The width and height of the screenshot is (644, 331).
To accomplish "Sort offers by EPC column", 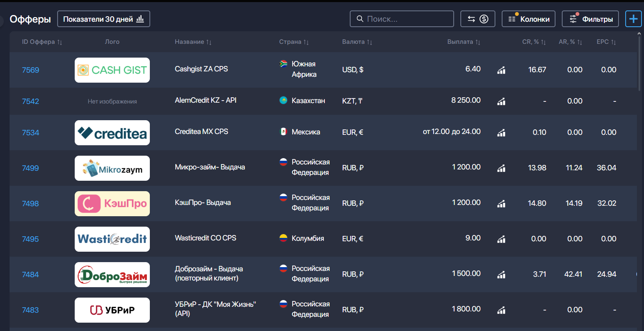I will (606, 42).
